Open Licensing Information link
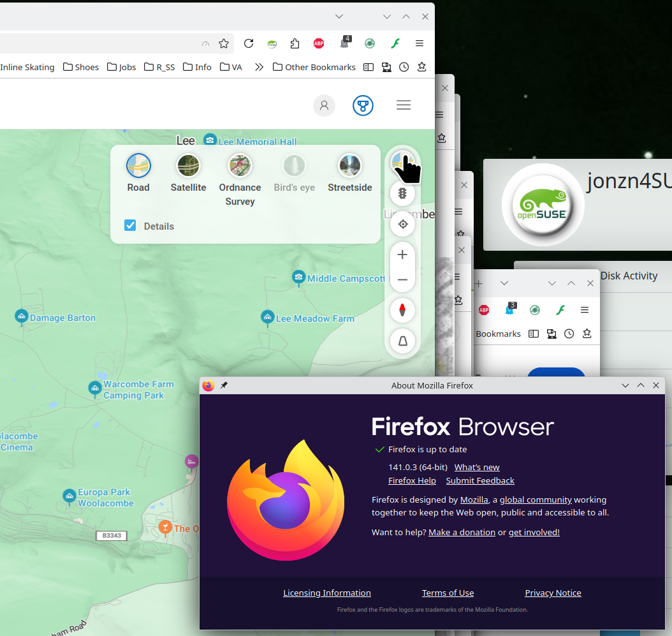The width and height of the screenshot is (672, 636). point(327,593)
